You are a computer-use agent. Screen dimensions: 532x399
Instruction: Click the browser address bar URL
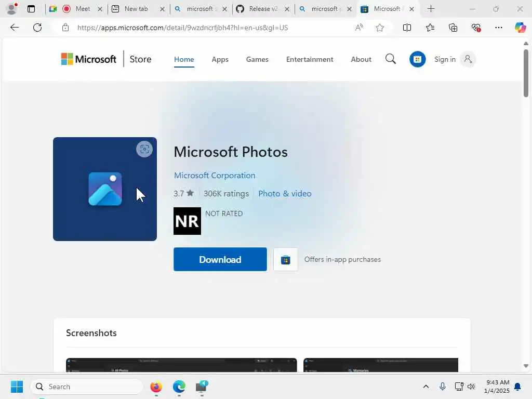click(182, 28)
